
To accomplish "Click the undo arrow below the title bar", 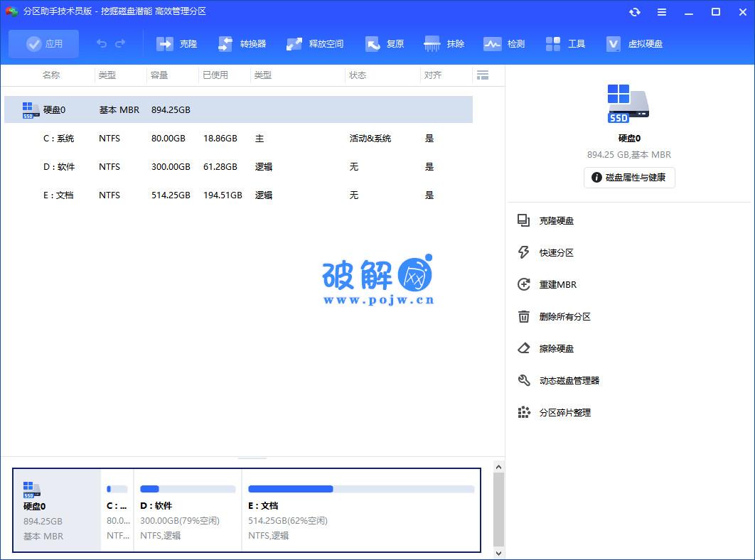I will pyautogui.click(x=101, y=43).
